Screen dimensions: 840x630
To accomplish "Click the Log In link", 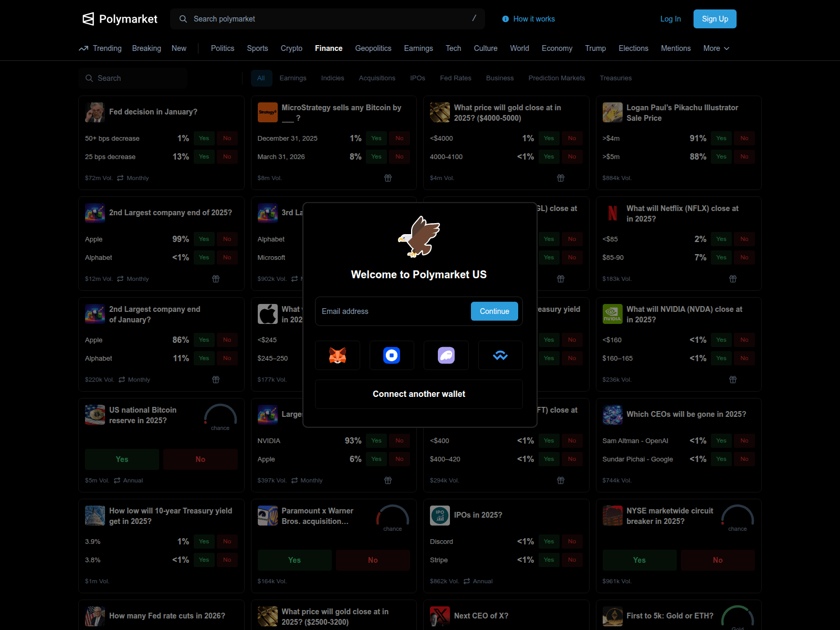I will point(670,19).
